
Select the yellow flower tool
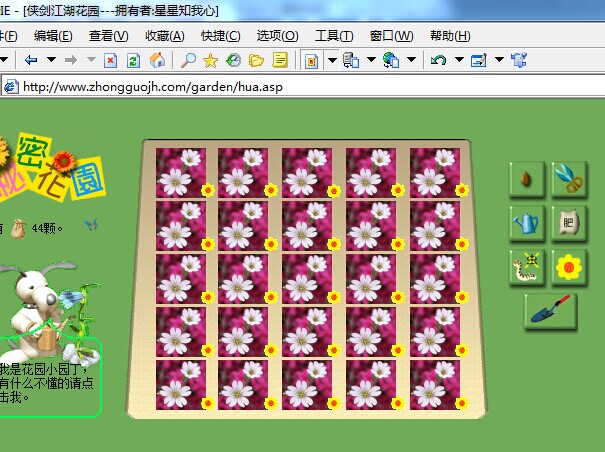point(569,267)
